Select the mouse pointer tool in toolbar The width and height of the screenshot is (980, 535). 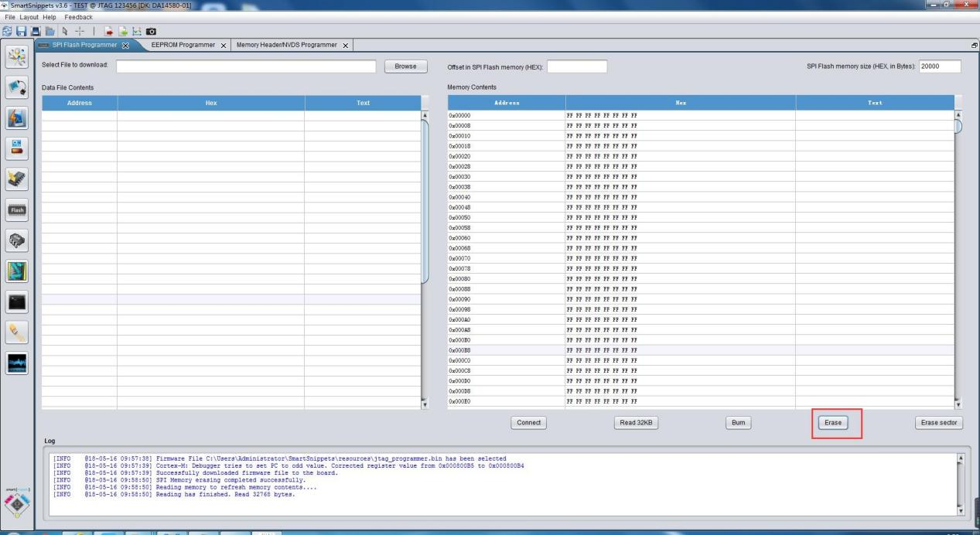coord(66,32)
